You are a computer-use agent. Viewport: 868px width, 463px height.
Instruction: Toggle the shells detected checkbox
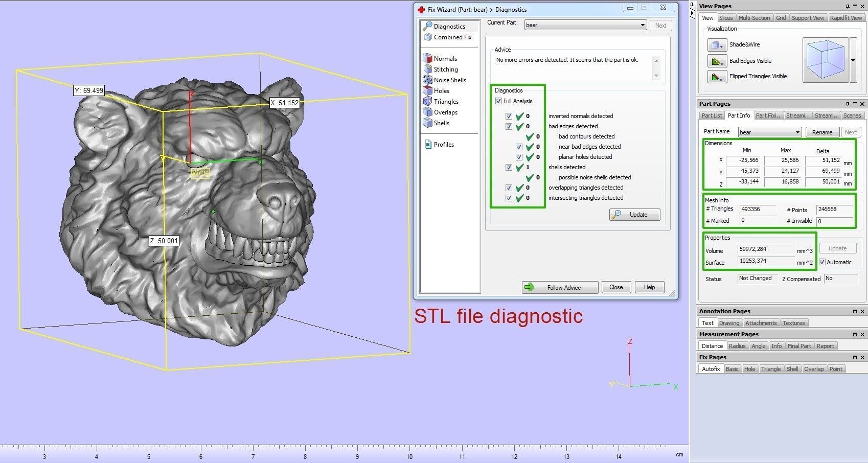[x=509, y=167]
